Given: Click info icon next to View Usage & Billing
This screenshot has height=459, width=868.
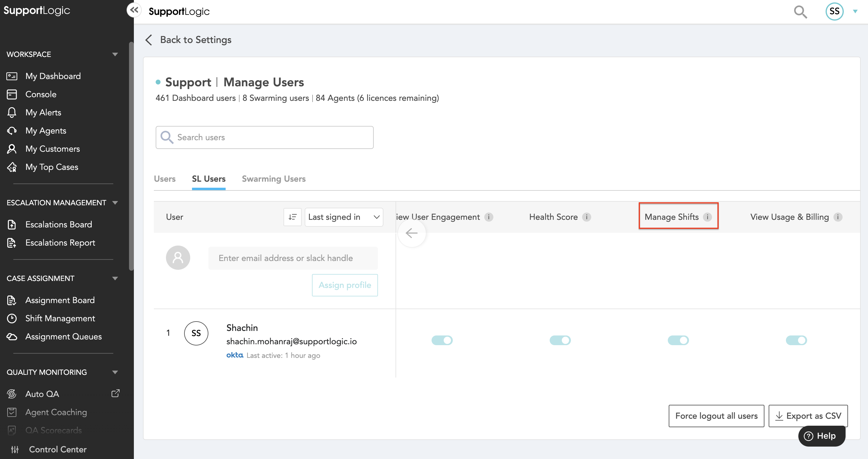Looking at the screenshot, I should tap(838, 217).
